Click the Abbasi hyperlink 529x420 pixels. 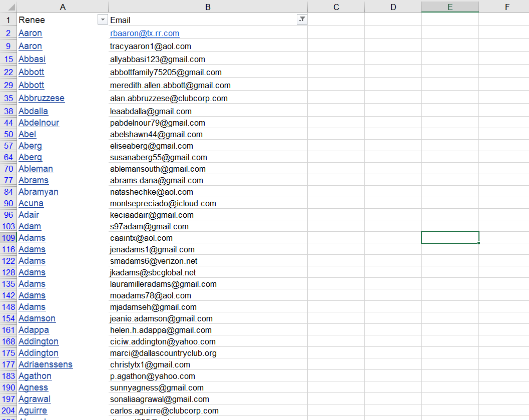[x=32, y=59]
